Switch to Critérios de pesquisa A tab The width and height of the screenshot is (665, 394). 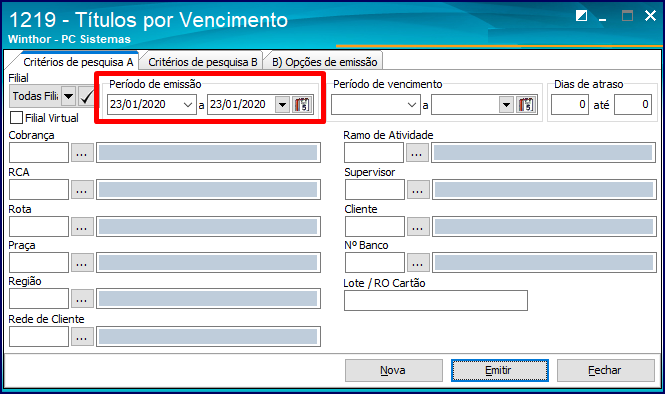78,62
